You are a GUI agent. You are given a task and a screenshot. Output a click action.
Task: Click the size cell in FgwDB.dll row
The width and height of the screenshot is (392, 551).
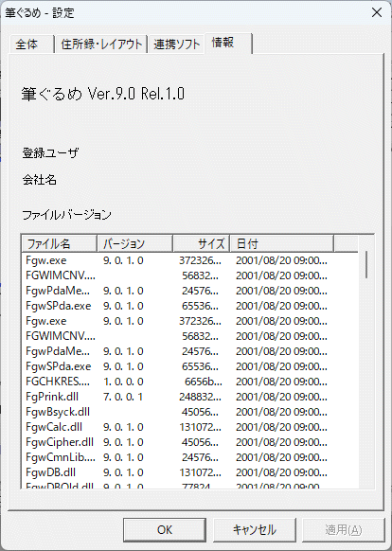coord(201,472)
